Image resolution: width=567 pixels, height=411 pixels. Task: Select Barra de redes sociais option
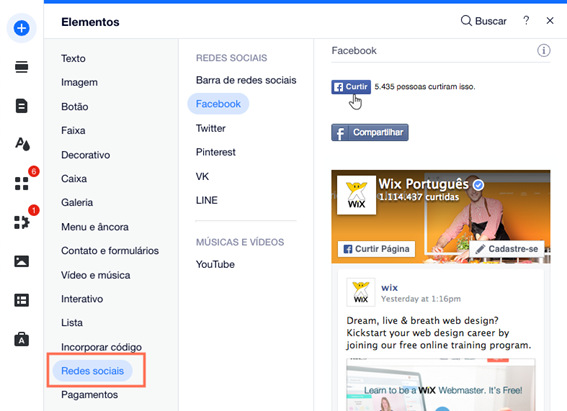click(246, 80)
